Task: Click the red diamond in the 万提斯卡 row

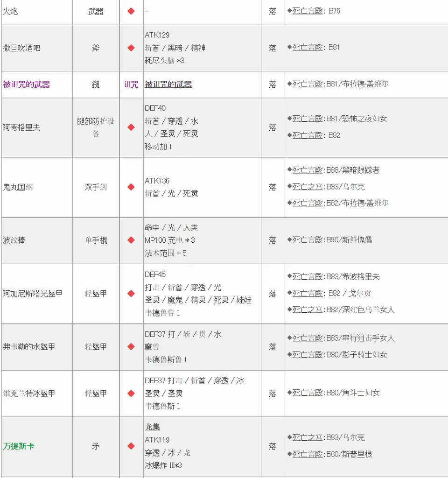Action: [131, 446]
